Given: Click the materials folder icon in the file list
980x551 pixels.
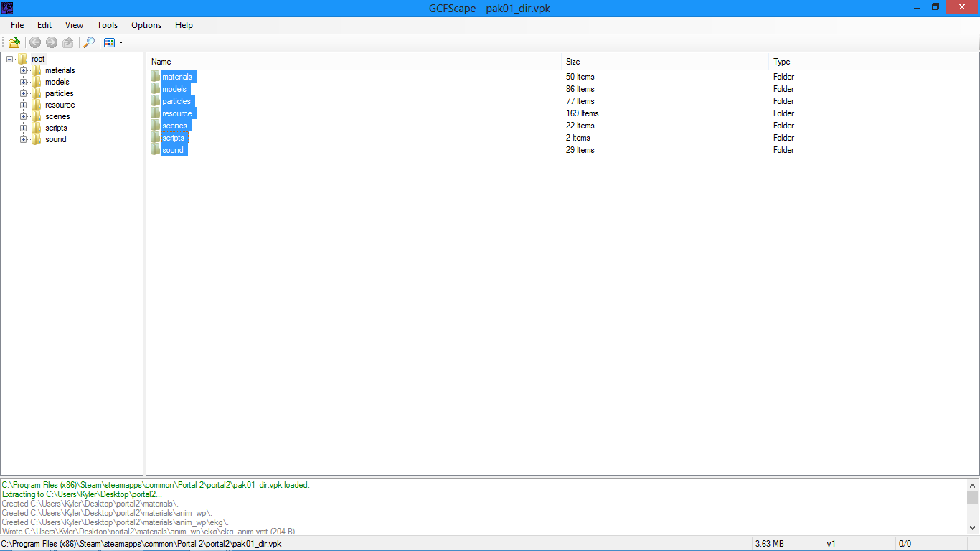Looking at the screenshot, I should [156, 77].
